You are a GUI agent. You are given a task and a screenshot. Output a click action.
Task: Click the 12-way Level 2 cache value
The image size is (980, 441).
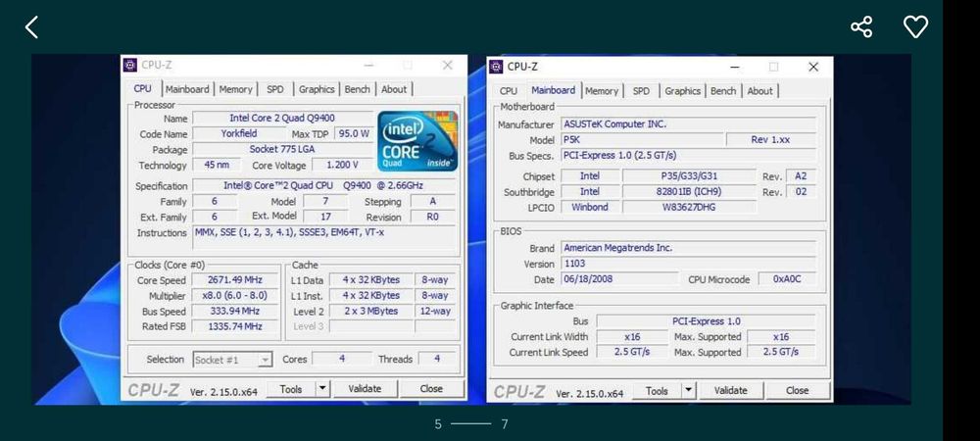[435, 311]
